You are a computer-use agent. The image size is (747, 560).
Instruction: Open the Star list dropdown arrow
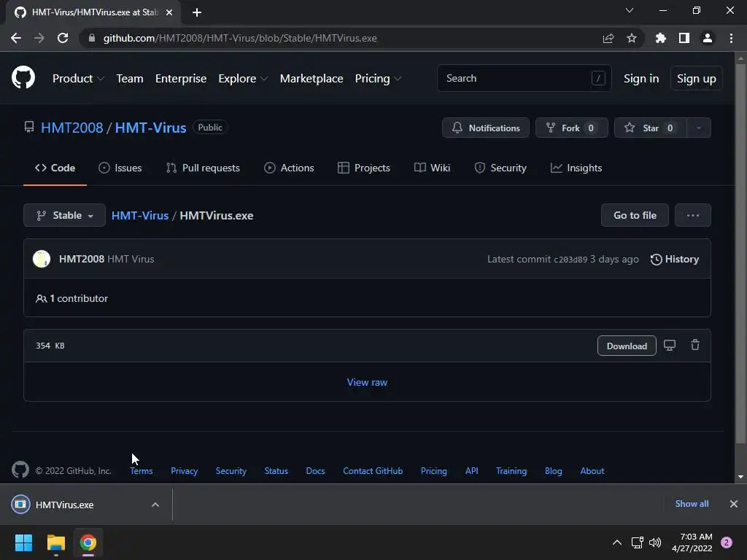coord(699,128)
